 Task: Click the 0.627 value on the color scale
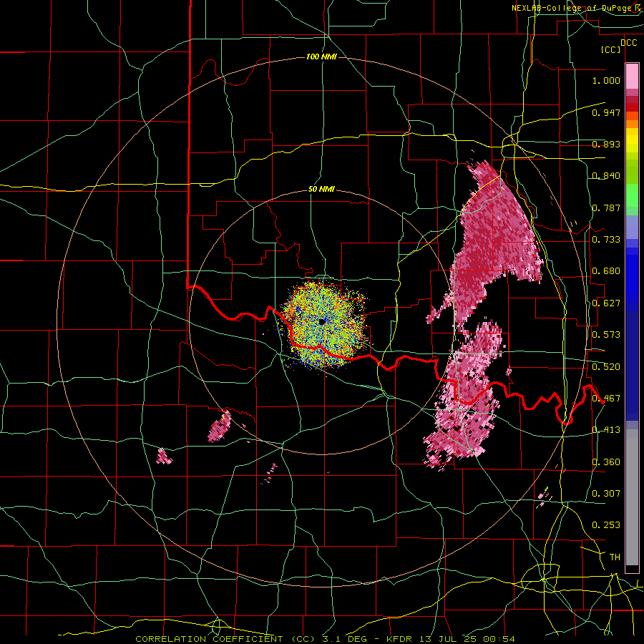tap(606, 303)
